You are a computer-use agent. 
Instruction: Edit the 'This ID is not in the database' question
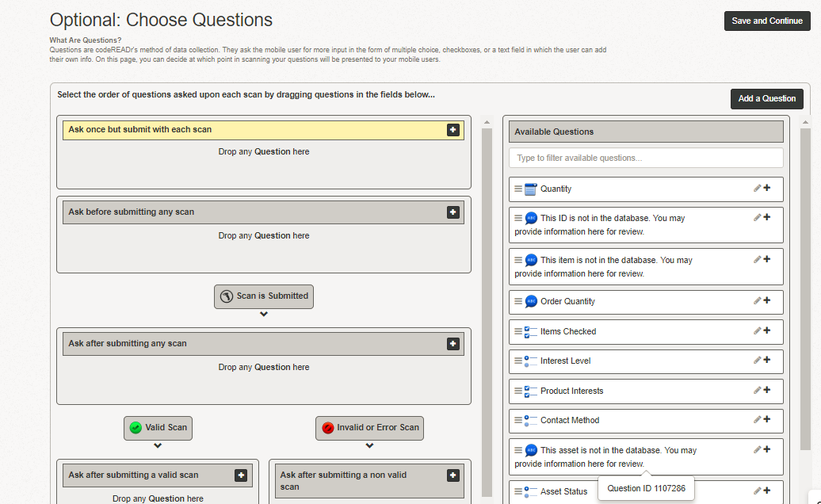[757, 217]
